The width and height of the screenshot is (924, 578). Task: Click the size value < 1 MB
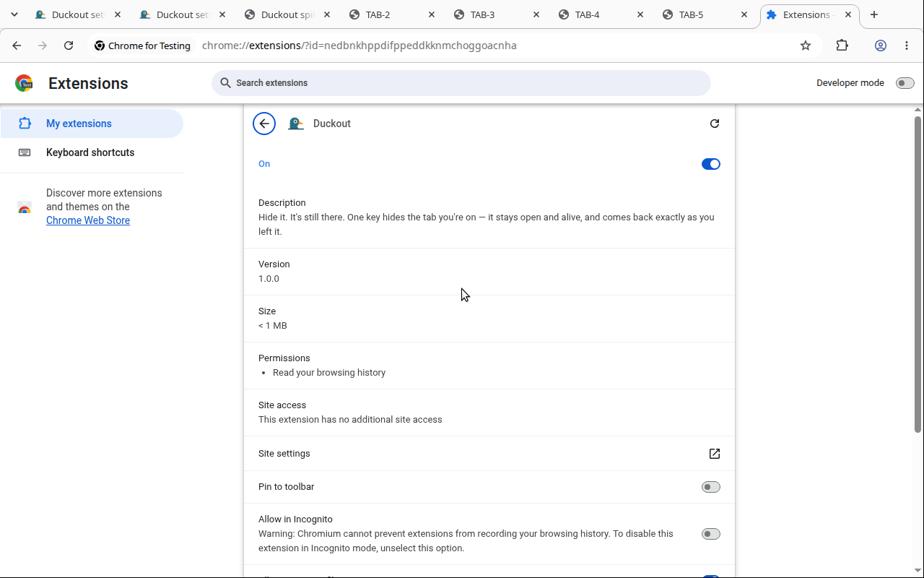click(273, 326)
